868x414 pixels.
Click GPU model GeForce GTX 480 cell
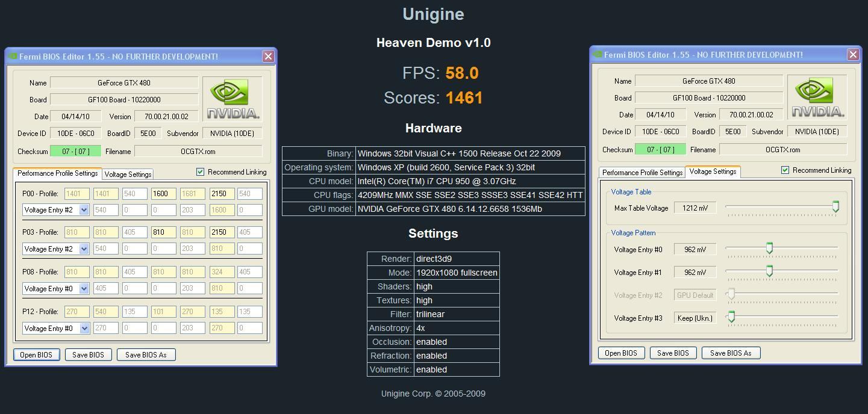point(470,209)
